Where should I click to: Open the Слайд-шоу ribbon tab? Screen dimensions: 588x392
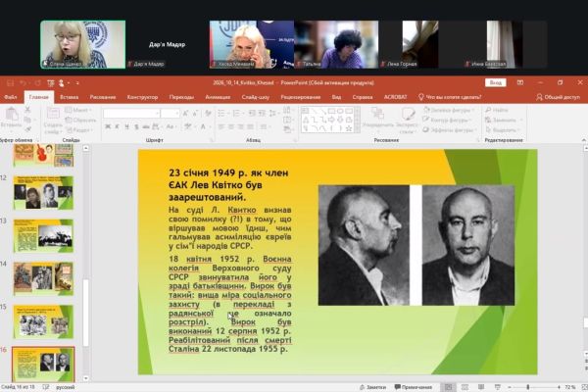pos(256,97)
